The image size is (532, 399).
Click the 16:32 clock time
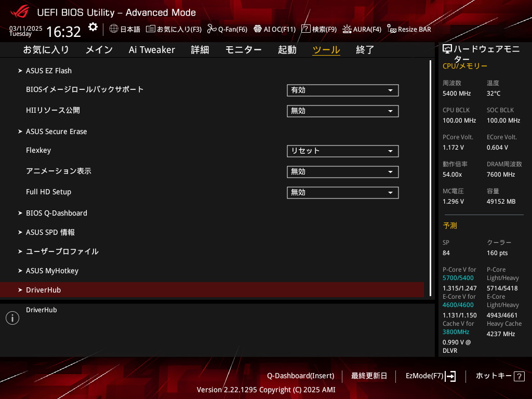63,32
